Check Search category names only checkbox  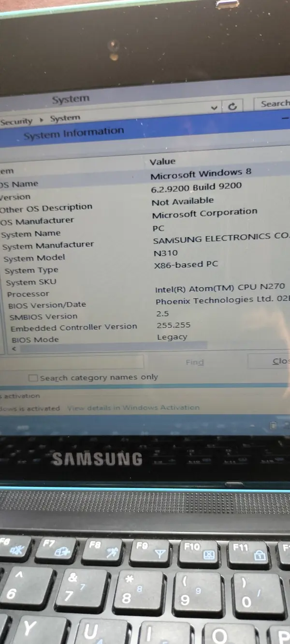(33, 378)
